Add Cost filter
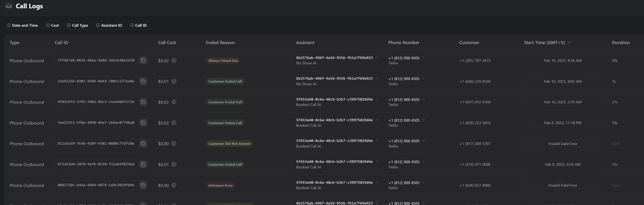This screenshot has width=644, height=205. pos(52,25)
